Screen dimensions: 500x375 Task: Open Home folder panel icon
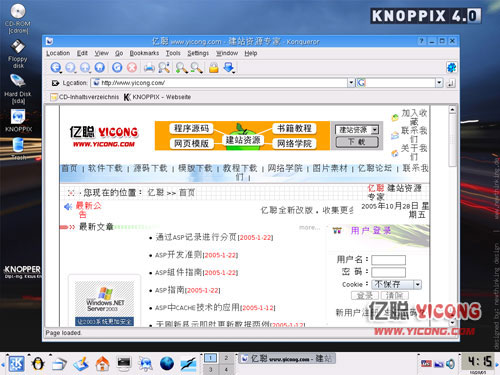(102, 363)
